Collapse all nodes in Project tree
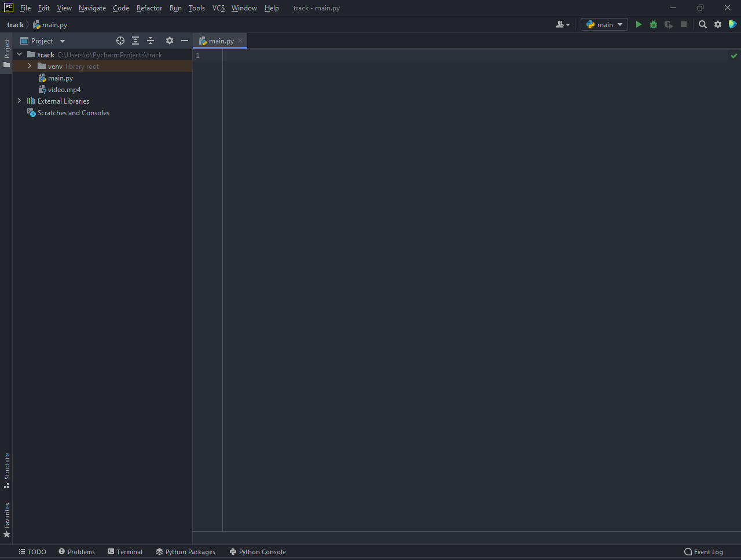Image resolution: width=741 pixels, height=560 pixels. pos(151,41)
